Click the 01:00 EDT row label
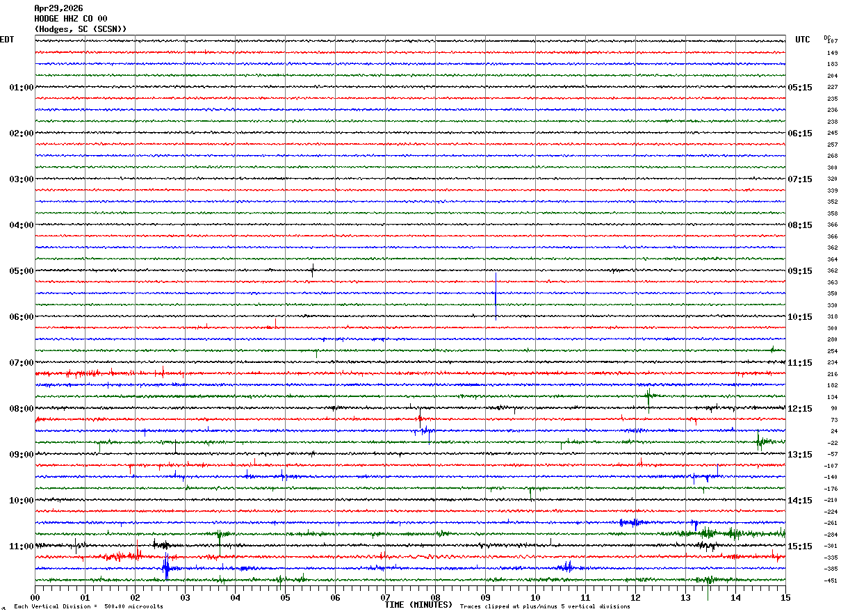Image resolution: width=841 pixels, height=616 pixels. pyautogui.click(x=21, y=88)
